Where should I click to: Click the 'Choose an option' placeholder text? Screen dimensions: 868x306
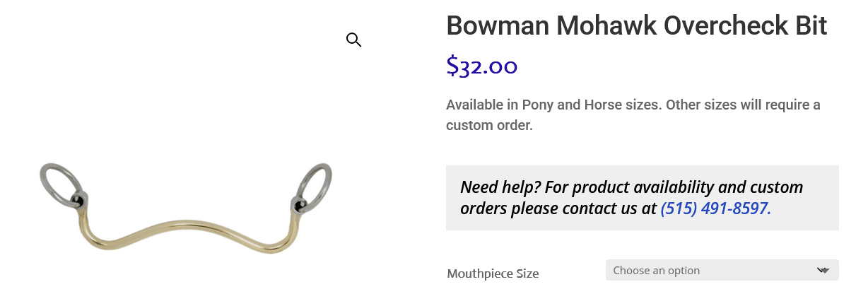pos(656,270)
